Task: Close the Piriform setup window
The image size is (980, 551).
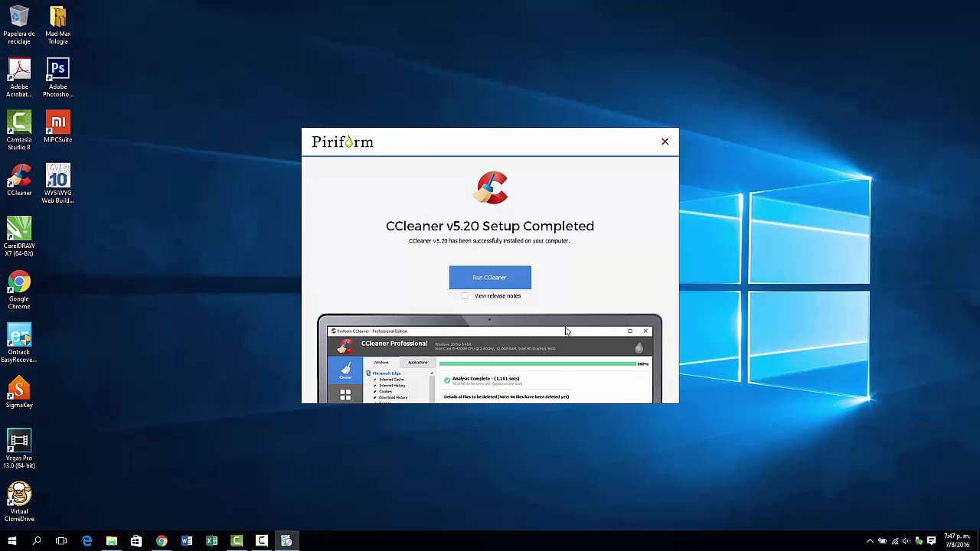Action: tap(665, 142)
